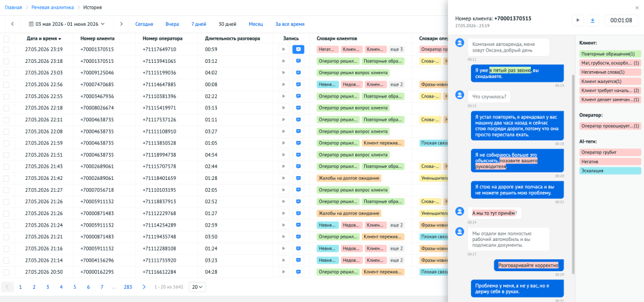Screen dimensions: 644x302
Task: Go to the previous date range arrow
Action: click(13, 25)
